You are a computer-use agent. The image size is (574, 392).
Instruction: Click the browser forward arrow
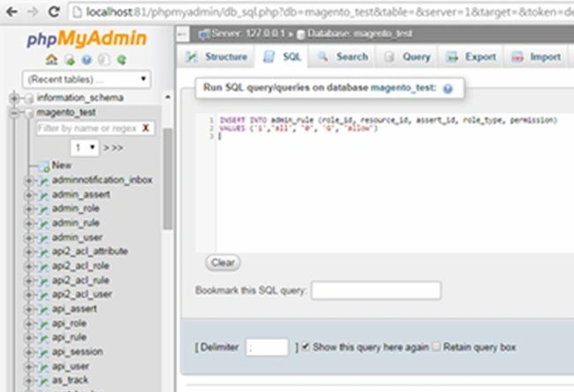click(x=33, y=11)
